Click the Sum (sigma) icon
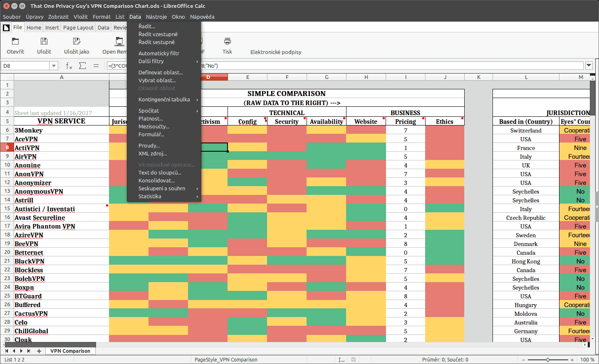Screen dimensions: 599x364 click(82, 66)
